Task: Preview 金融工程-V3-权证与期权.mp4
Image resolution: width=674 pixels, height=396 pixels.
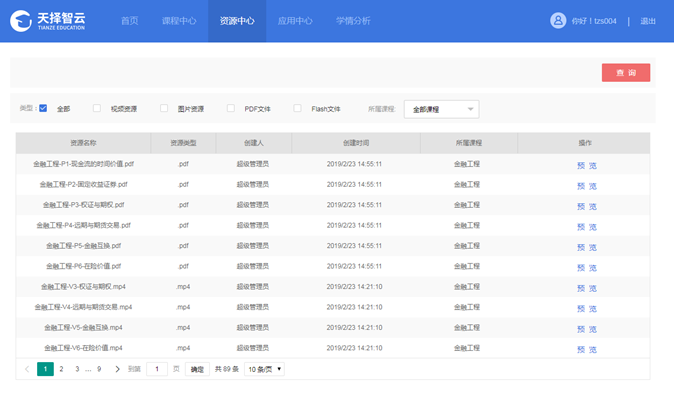Action: tap(587, 288)
